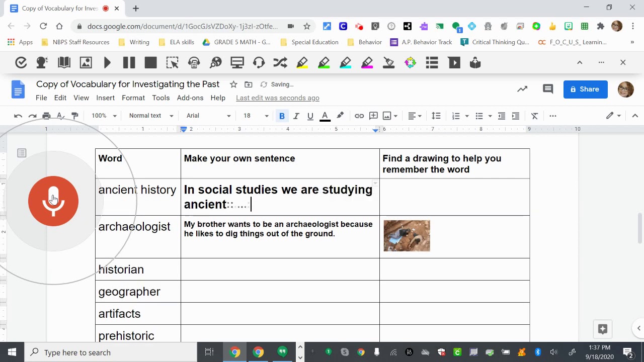
Task: Click the move document folder icon
Action: pyautogui.click(x=249, y=84)
